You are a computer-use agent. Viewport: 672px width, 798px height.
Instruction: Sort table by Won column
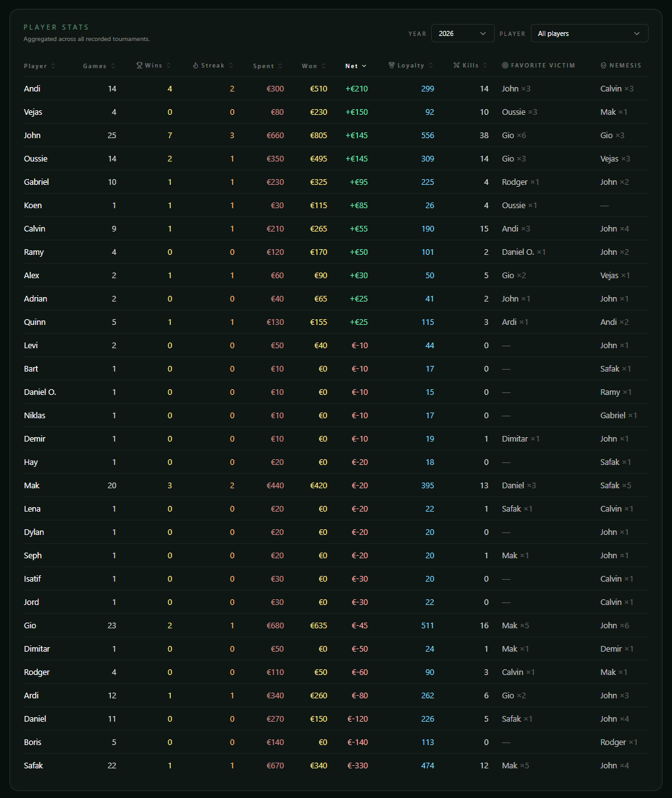coord(314,66)
